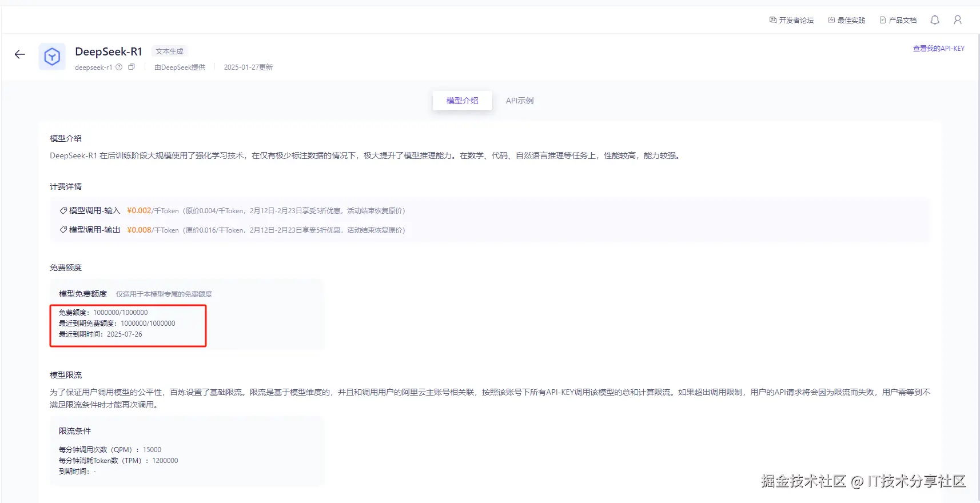Click the 模型介绍 section heading

pos(66,138)
